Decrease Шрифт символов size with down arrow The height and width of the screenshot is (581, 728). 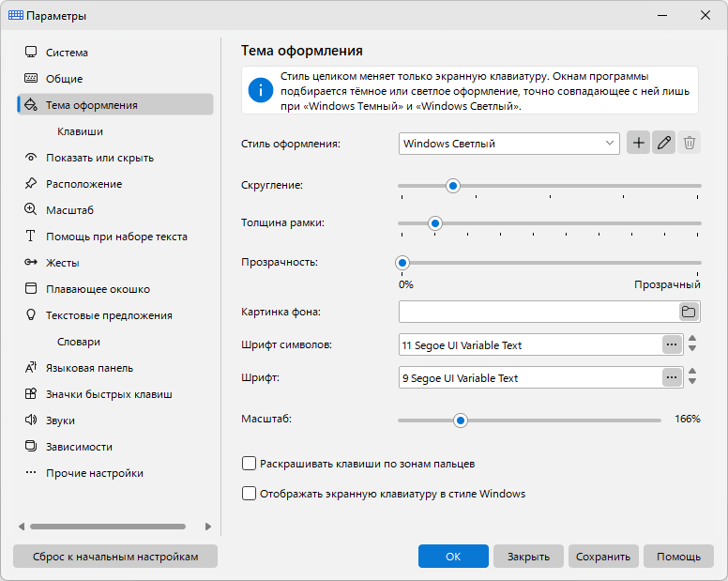click(692, 348)
